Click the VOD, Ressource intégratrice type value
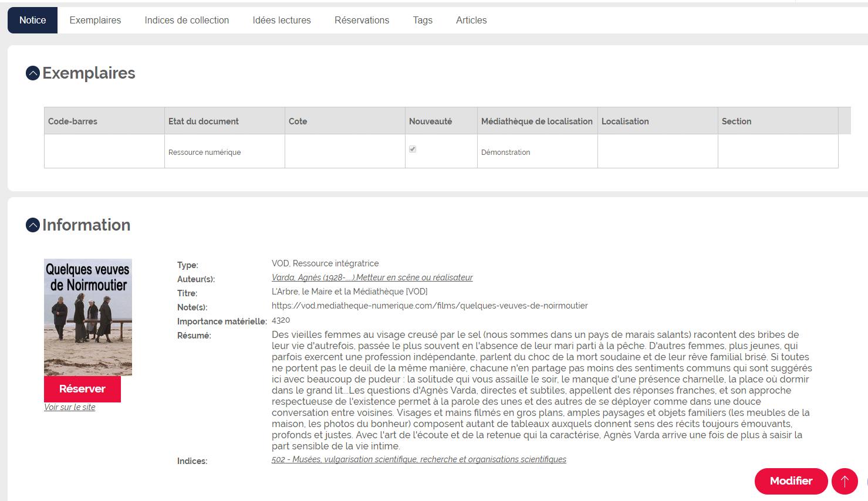The height and width of the screenshot is (501, 868). click(325, 263)
